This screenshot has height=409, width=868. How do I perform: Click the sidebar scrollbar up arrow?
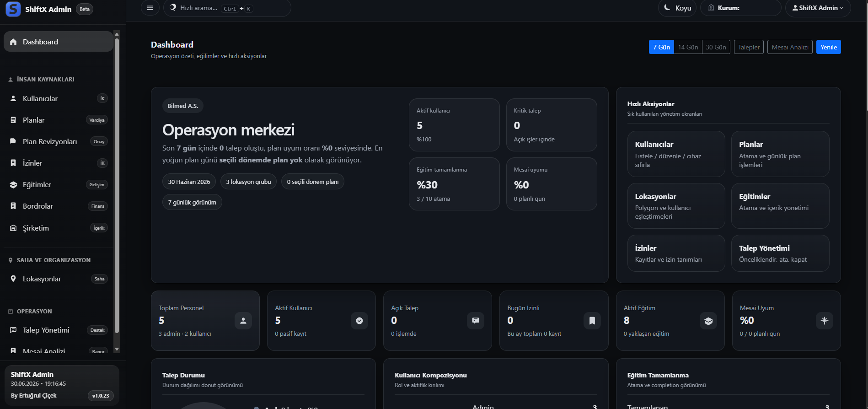[x=117, y=34]
